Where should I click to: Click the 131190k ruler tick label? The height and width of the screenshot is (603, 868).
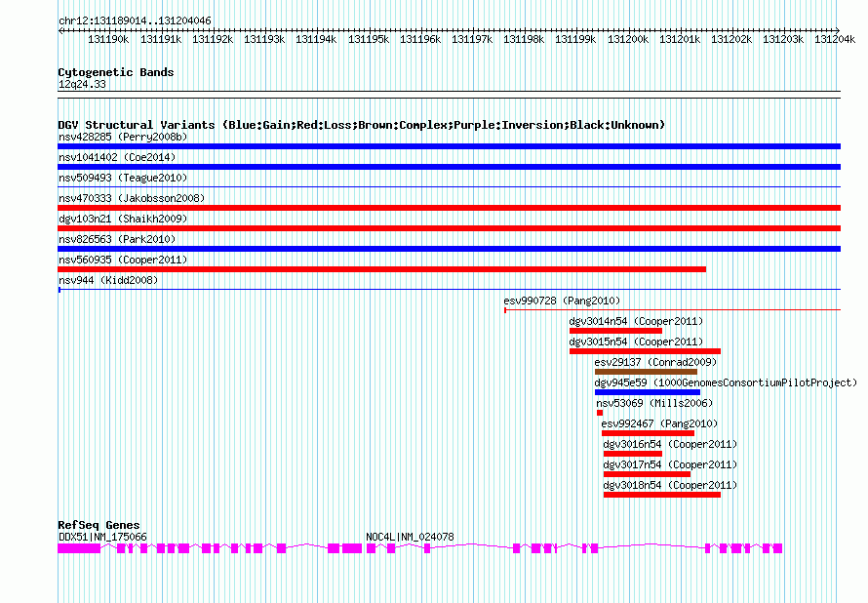point(108,39)
